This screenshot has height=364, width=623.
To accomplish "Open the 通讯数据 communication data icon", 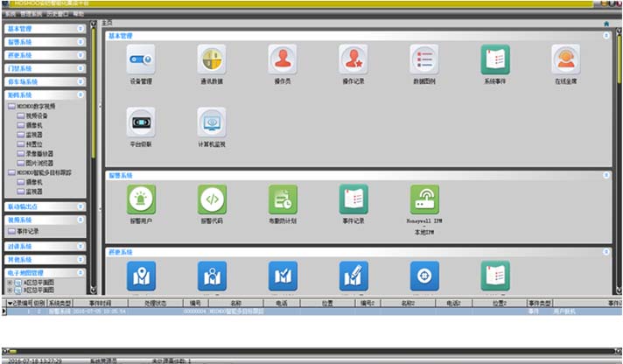I will click(x=211, y=59).
